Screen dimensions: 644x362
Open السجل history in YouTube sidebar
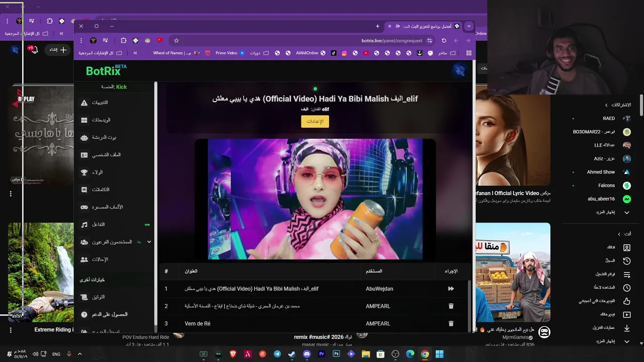tap(618, 261)
